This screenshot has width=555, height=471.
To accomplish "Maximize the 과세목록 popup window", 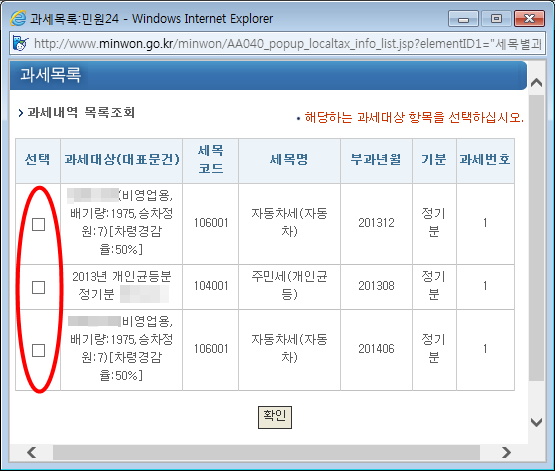I will point(496,19).
